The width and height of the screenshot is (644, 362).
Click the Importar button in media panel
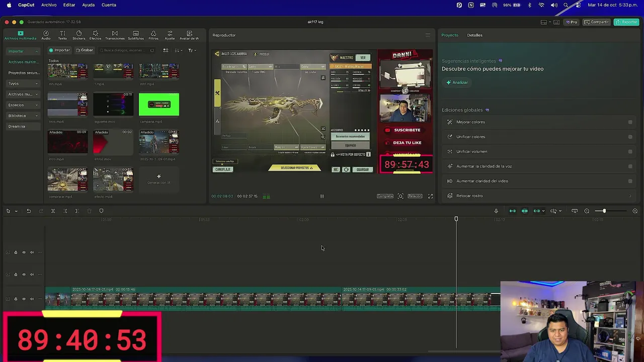59,50
